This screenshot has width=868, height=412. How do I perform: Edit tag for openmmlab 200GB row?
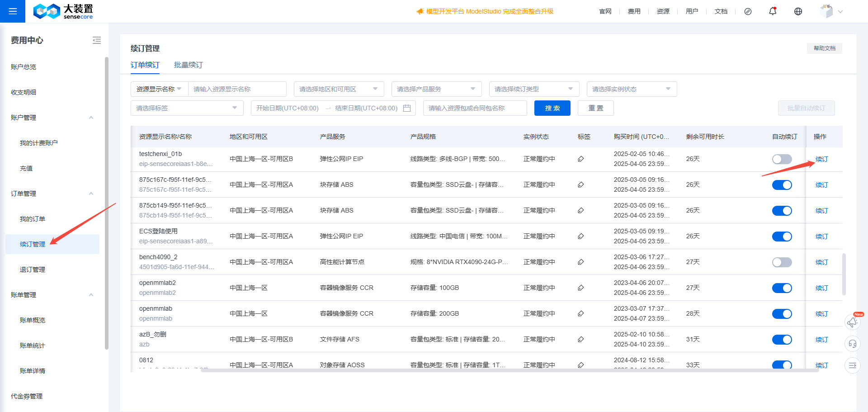point(581,313)
